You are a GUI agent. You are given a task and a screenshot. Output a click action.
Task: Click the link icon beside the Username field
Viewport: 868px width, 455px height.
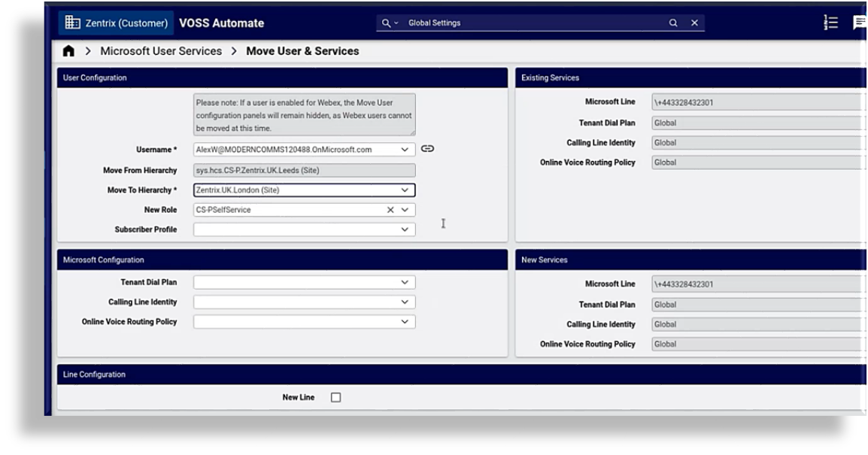(428, 149)
